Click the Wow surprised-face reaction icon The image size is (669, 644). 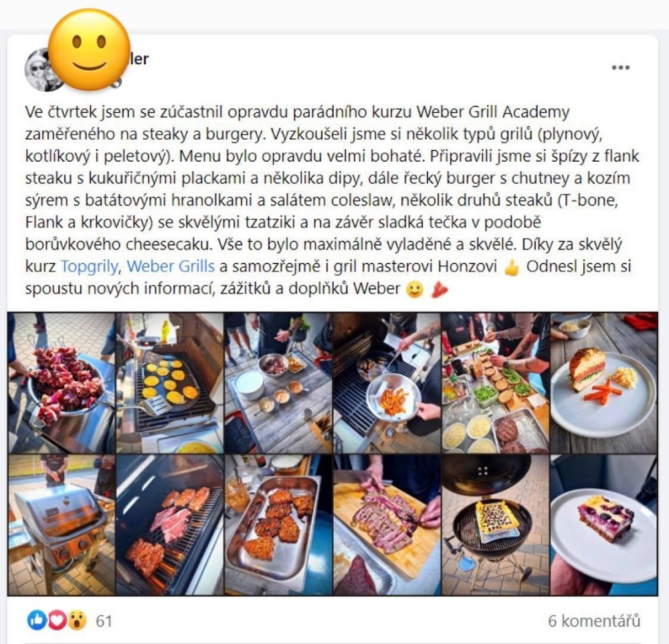[x=77, y=620]
